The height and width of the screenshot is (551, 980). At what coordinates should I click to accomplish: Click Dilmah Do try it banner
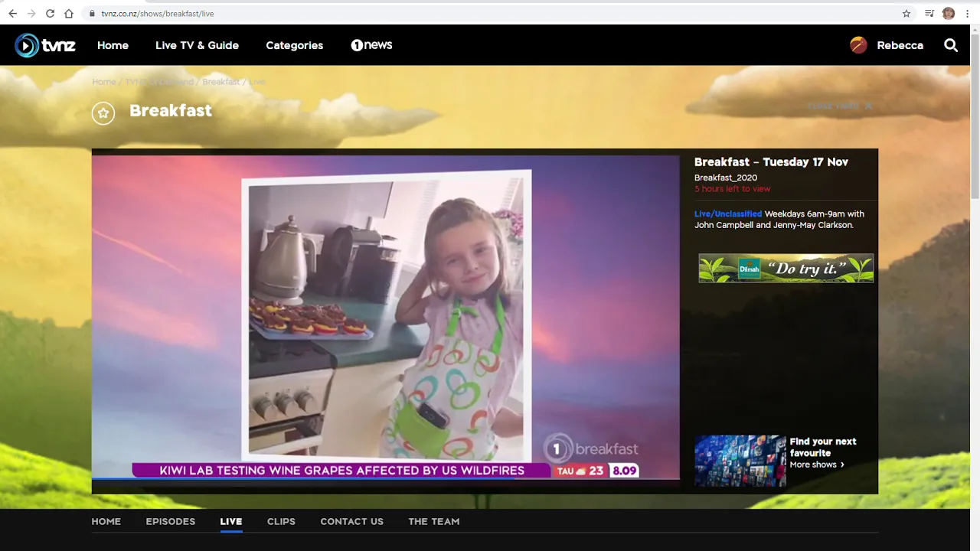pyautogui.click(x=786, y=269)
